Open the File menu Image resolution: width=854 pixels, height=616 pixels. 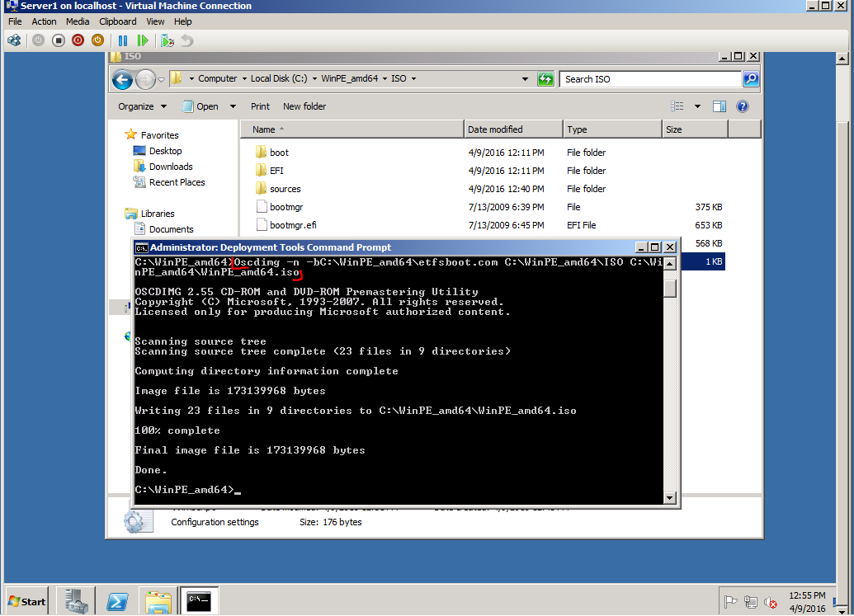(x=15, y=21)
